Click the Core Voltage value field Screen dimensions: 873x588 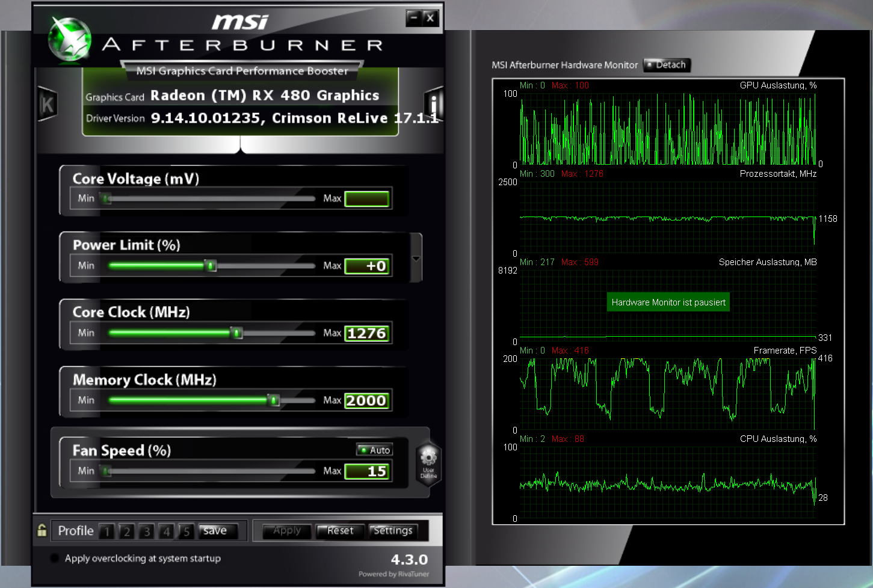pos(366,199)
